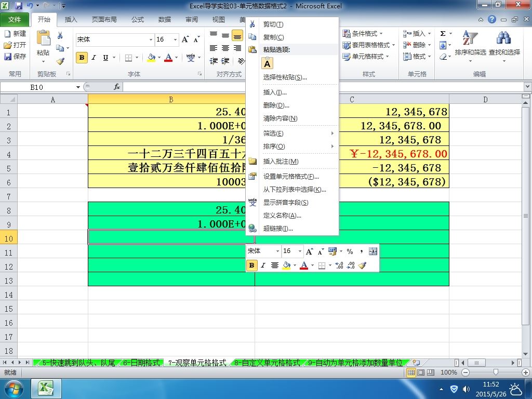
Task: Click the ribbon fill color bucket icon
Action: 151,58
